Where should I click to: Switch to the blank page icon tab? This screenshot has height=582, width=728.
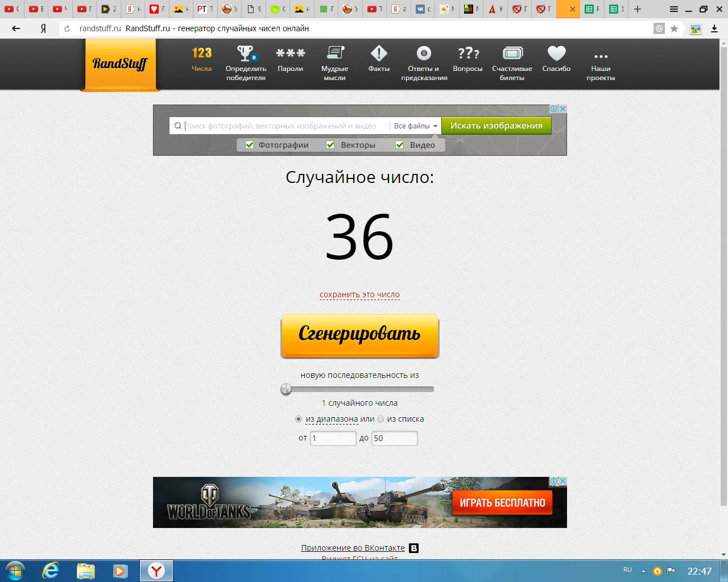coord(253,9)
